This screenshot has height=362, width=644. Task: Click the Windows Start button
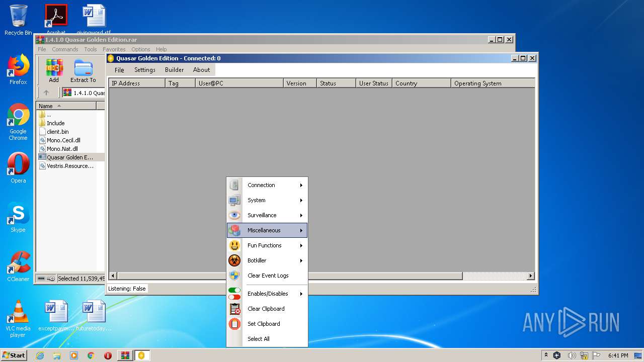pos(14,355)
